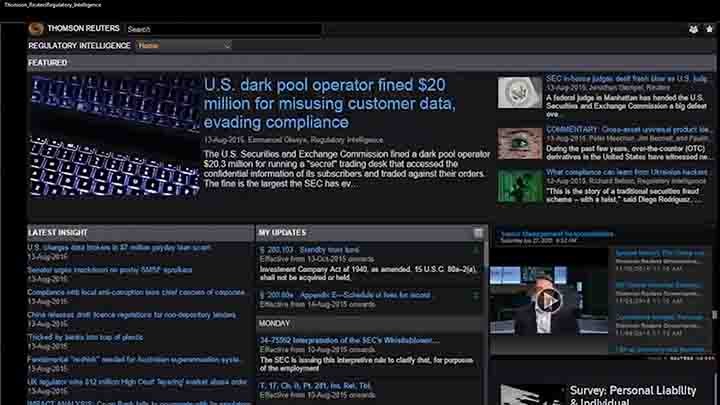Play the featured video
The width and height of the screenshot is (720, 405).
coord(549,301)
